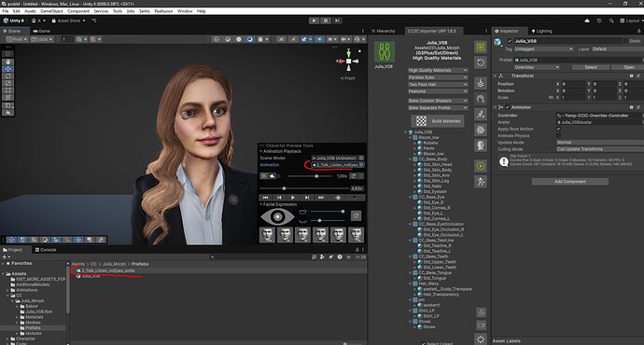This screenshot has height=345, width=644.
Task: Toggle the Animator component enabled checkbox
Action: (507, 107)
